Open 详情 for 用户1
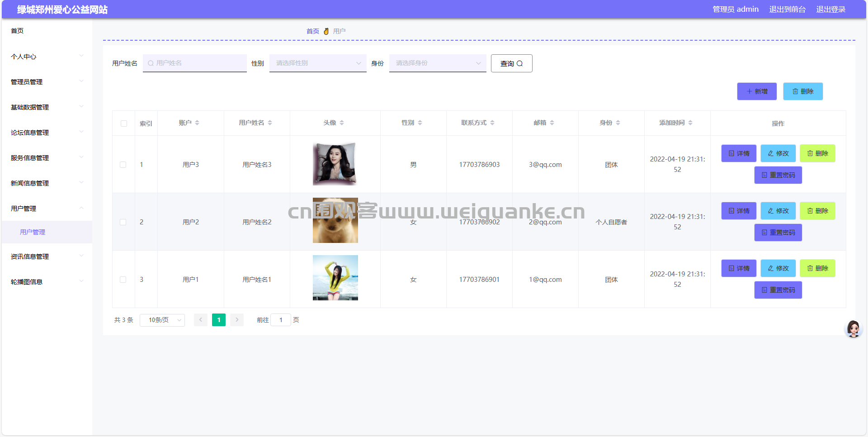868x437 pixels. 739,268
